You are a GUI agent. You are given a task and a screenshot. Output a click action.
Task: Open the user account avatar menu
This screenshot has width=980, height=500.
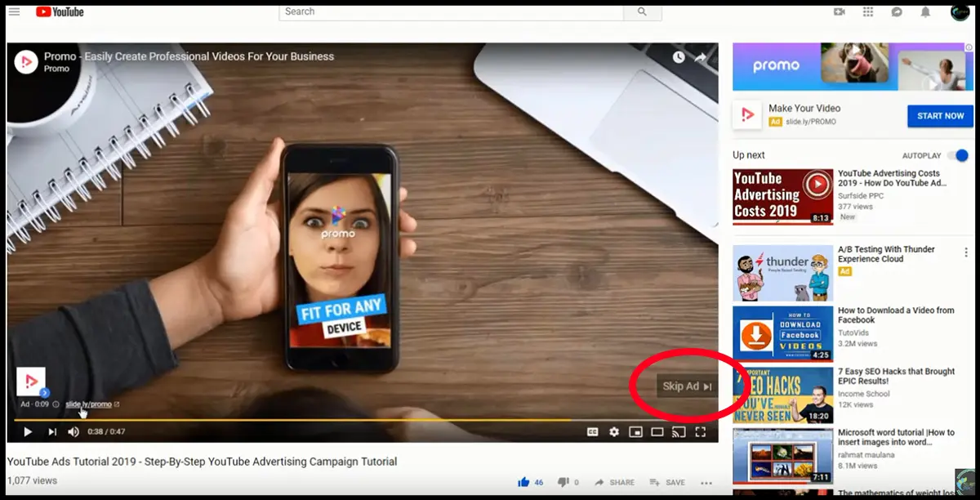click(960, 11)
